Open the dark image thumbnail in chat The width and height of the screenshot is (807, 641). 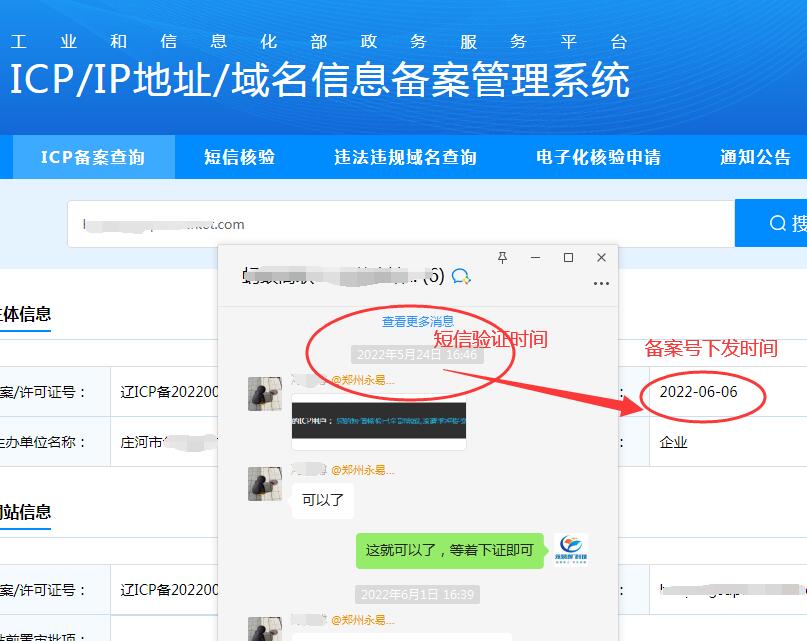379,423
